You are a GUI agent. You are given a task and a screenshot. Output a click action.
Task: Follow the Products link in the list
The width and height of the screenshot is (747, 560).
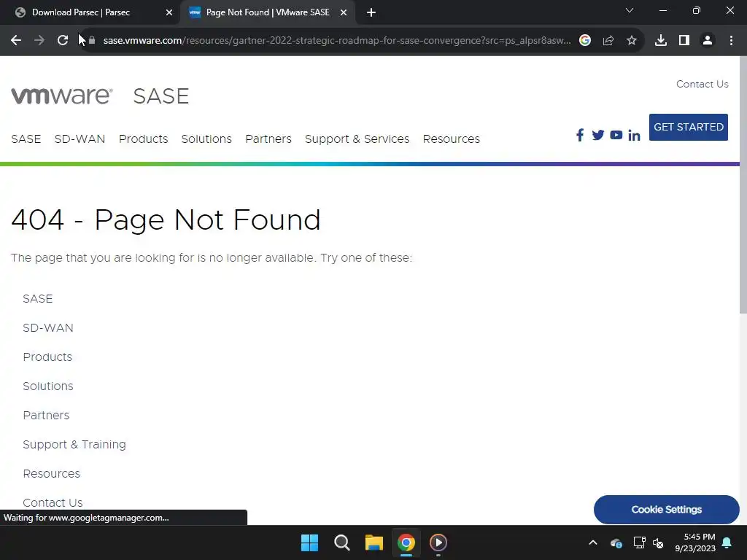click(x=47, y=357)
